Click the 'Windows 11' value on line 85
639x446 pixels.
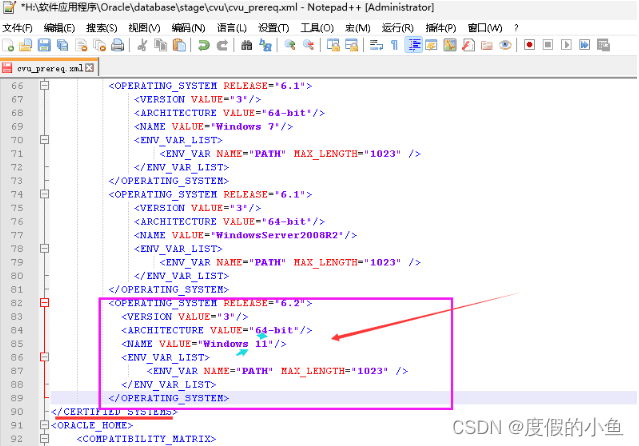236,344
